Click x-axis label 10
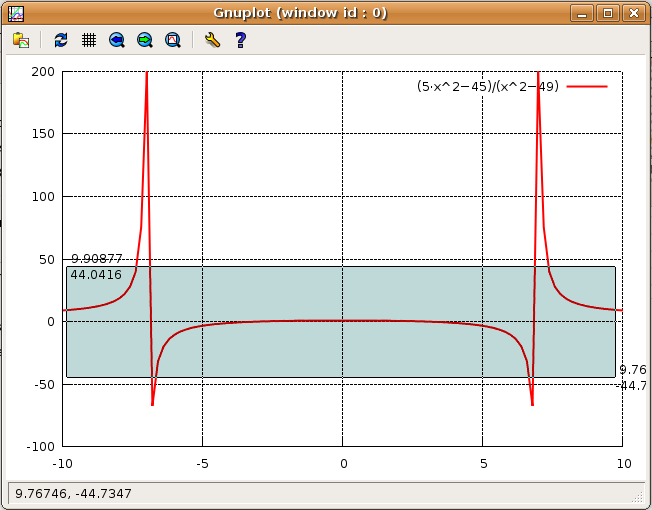The width and height of the screenshot is (652, 510). click(x=624, y=464)
